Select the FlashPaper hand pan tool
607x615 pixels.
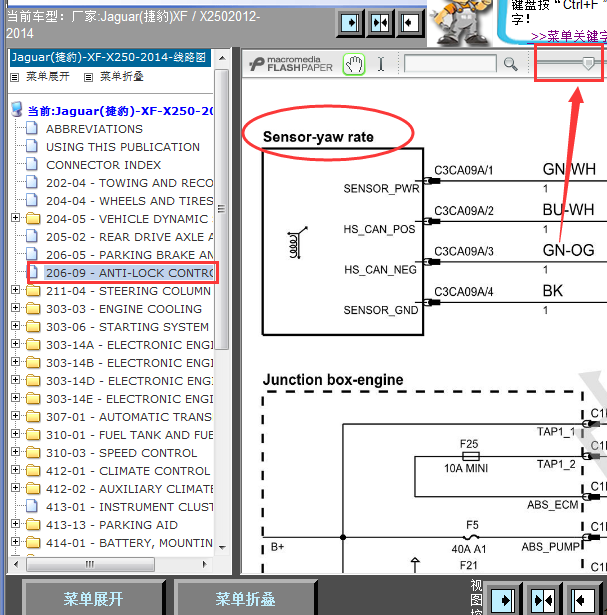coord(354,64)
